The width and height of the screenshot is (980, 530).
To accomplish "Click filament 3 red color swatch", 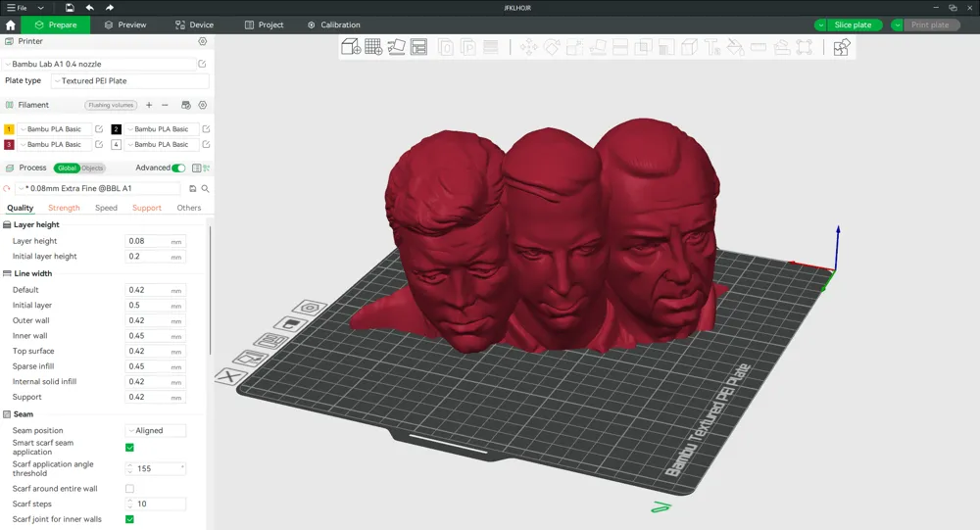I will [9, 144].
